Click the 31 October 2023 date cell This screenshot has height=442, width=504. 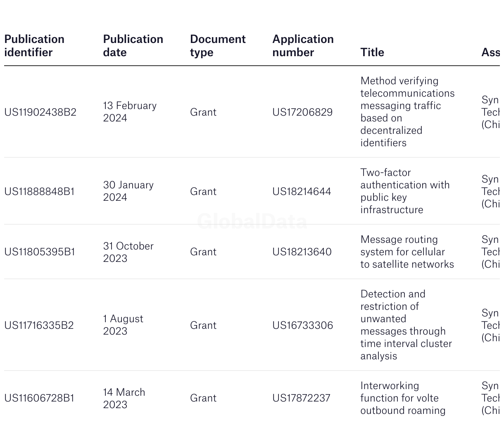point(128,252)
